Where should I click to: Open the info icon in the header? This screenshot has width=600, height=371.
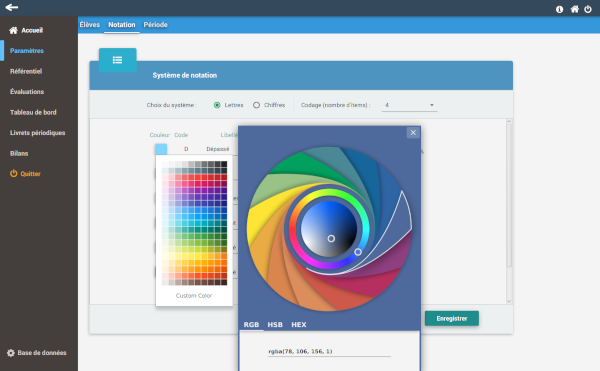(x=559, y=9)
